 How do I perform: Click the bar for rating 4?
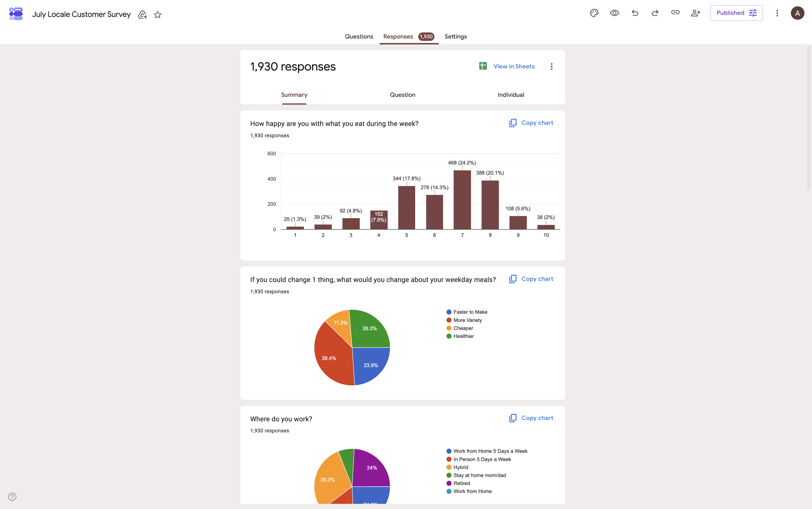click(x=379, y=220)
